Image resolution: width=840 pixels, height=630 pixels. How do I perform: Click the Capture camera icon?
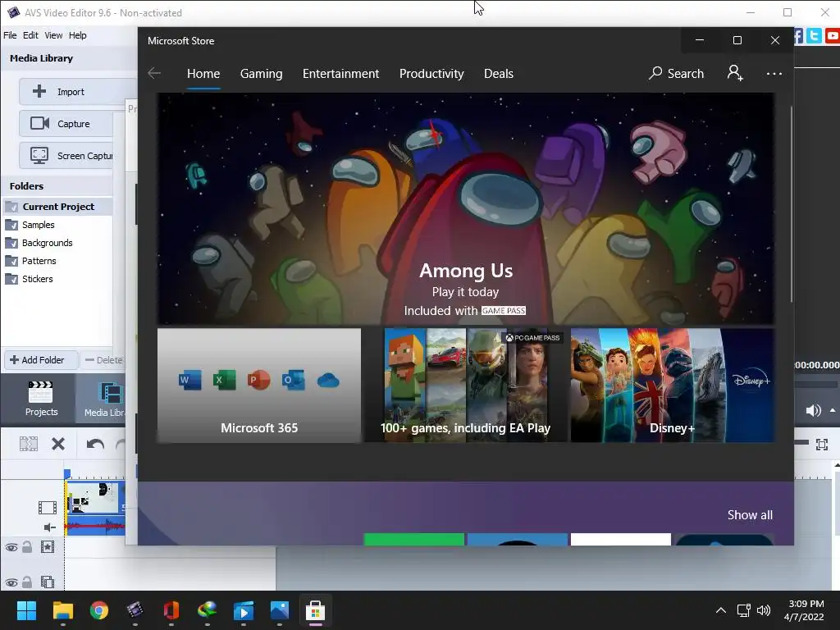pos(39,123)
